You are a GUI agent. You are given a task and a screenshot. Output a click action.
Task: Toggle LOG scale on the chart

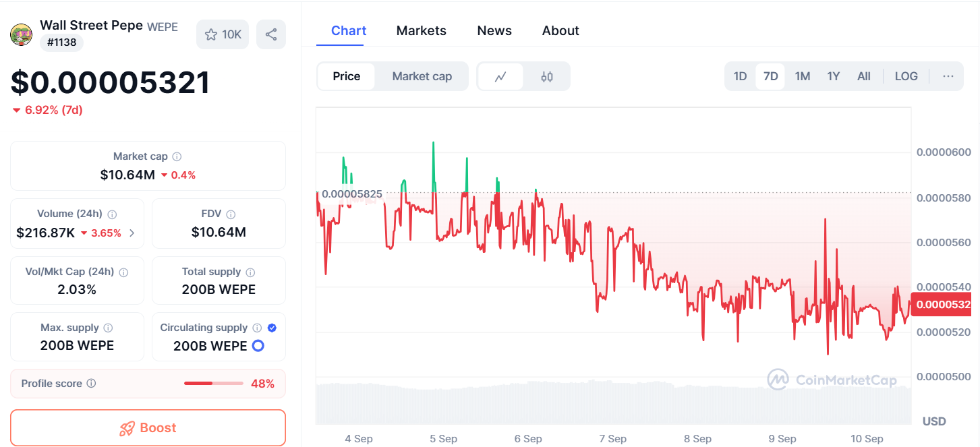tap(906, 76)
